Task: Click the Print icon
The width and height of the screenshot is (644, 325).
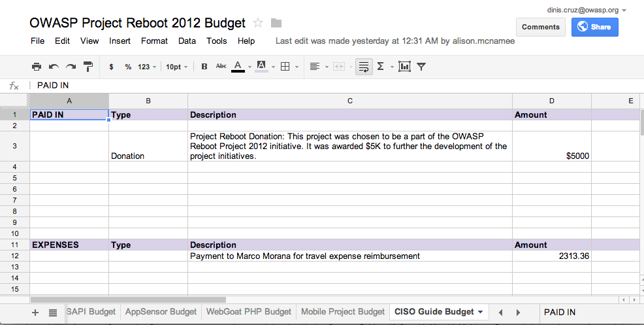Action: [37, 67]
